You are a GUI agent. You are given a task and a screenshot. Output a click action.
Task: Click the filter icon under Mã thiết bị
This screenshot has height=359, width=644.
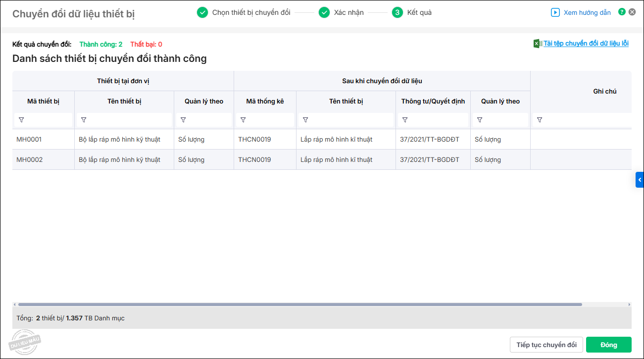(x=21, y=120)
